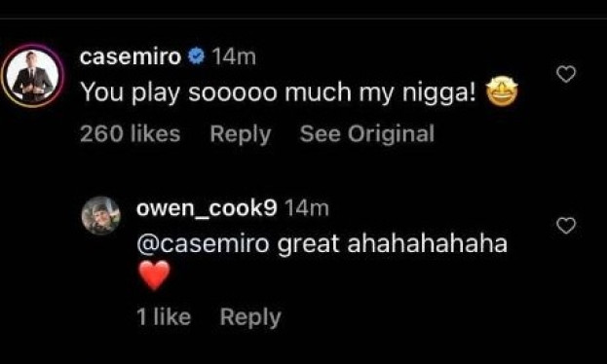Screen dimensions: 607x364
Task: Open owen_cook9's profile picture
Action: tap(101, 215)
